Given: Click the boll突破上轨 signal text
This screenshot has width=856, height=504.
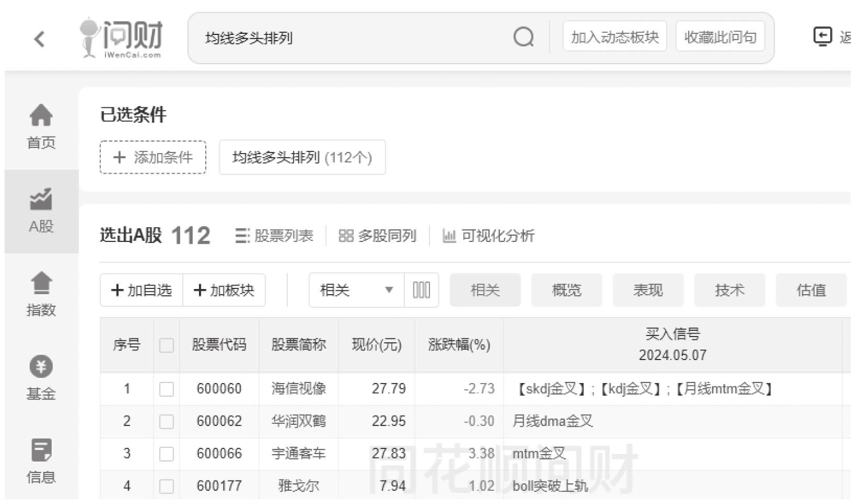Looking at the screenshot, I should (550, 486).
